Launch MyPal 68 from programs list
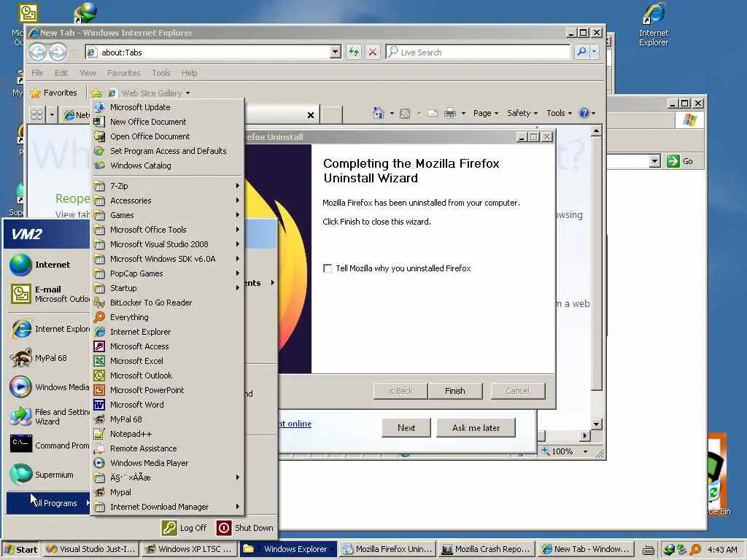This screenshot has height=560, width=747. (x=168, y=419)
